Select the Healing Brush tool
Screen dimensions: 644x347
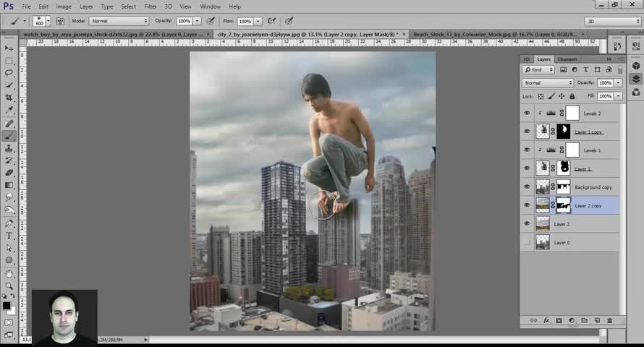tap(9, 124)
